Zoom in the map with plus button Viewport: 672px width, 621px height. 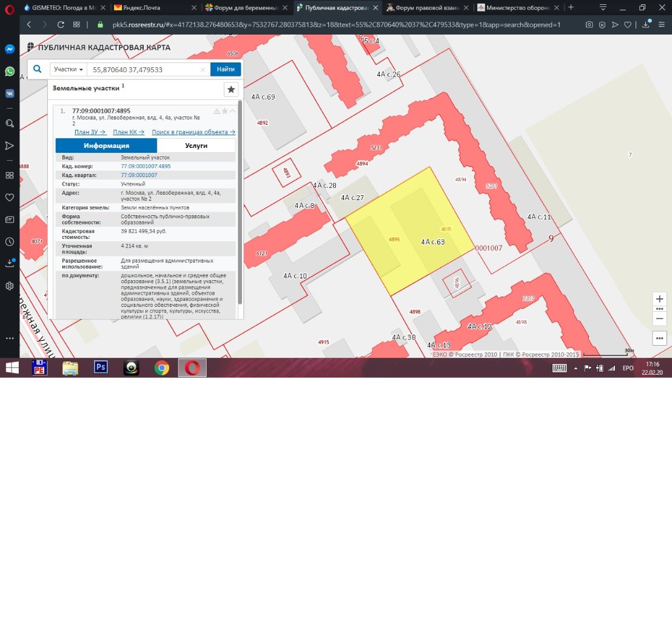pyautogui.click(x=660, y=300)
